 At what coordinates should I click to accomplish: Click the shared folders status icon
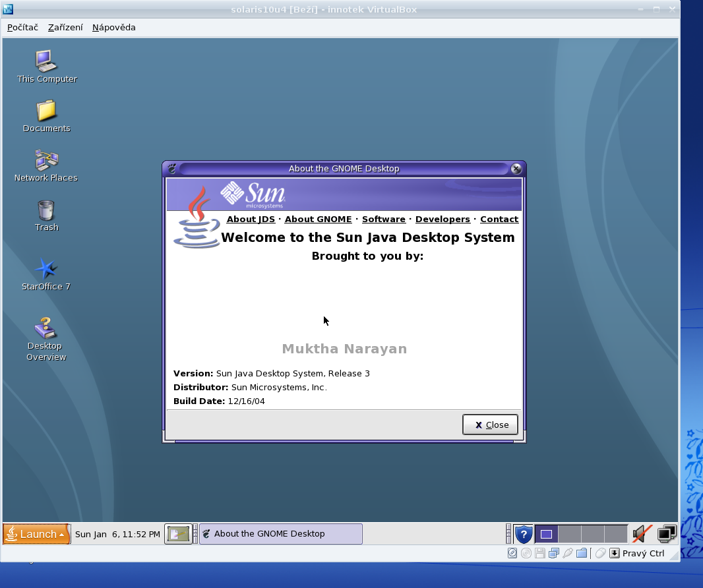click(582, 553)
